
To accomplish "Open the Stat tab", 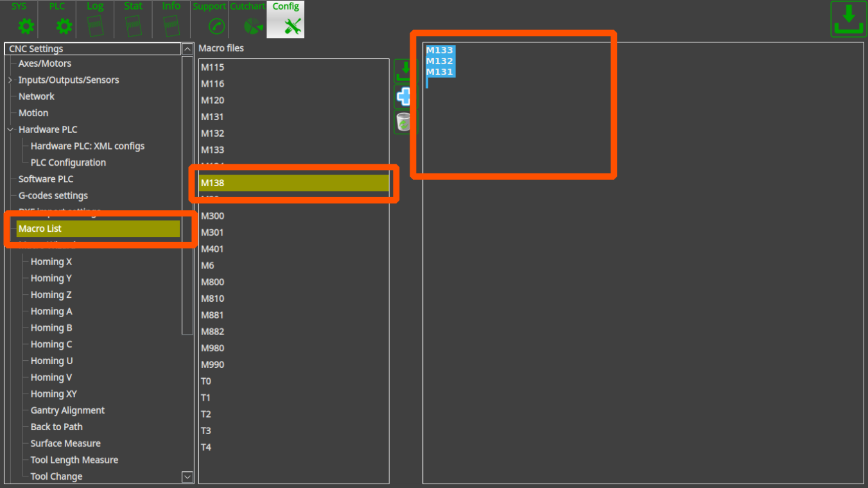I will (x=133, y=19).
